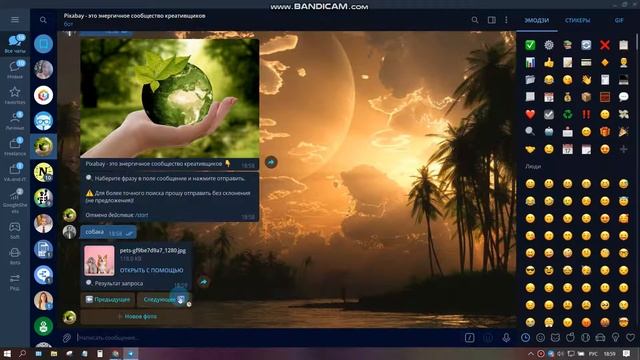640x360 pixels.
Task: Jump to travel car emoji category
Action: 600,338
